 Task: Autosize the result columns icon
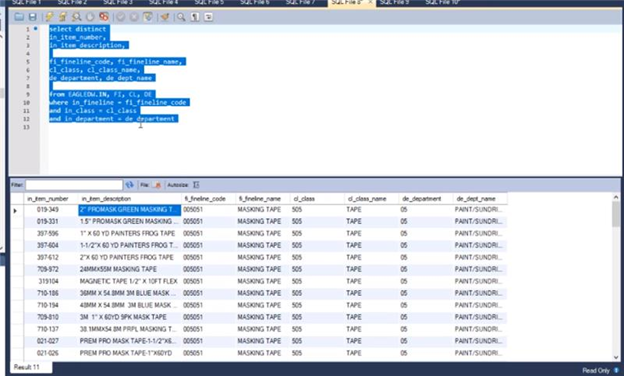196,185
